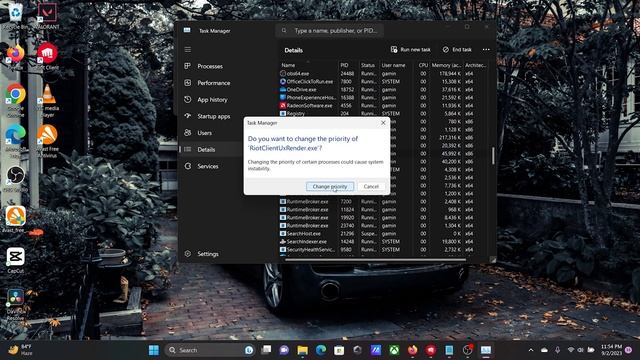Open weather widget on taskbar
This screenshot has width=640, height=360.
(20, 350)
